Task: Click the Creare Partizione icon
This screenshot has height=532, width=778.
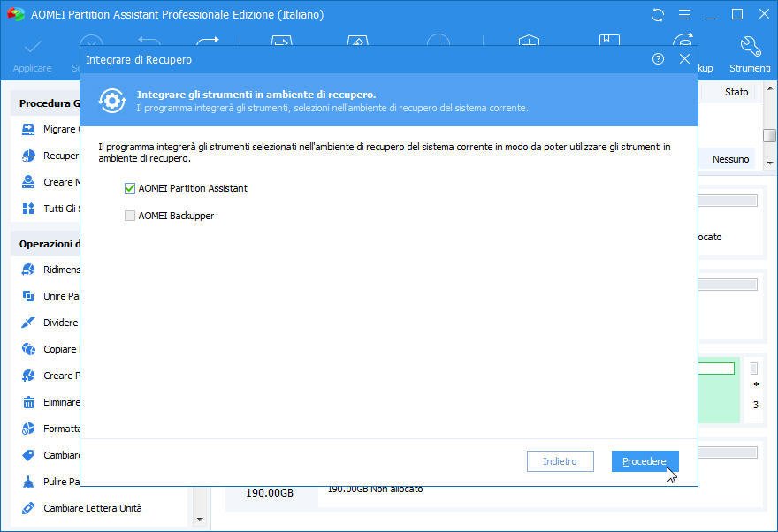Action: (28, 376)
